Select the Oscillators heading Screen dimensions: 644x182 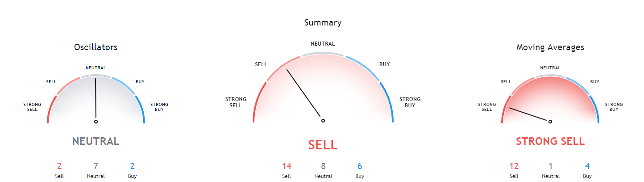(x=96, y=47)
